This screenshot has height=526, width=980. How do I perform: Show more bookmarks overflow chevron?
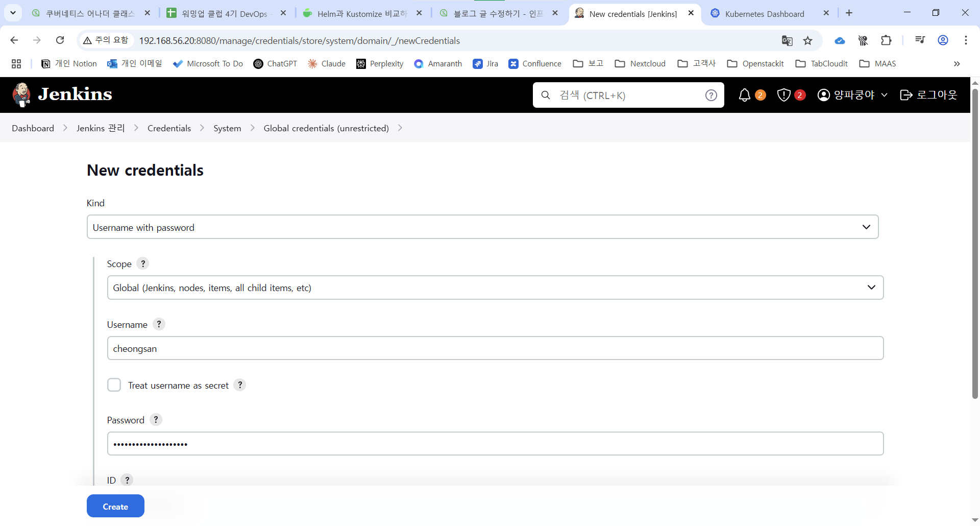[x=957, y=64]
